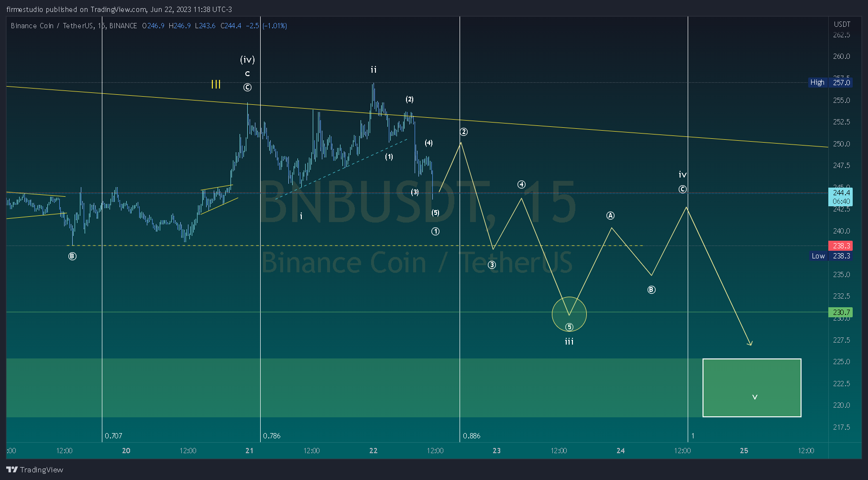
Task: Select the (4) subwave label
Action: [x=429, y=143]
